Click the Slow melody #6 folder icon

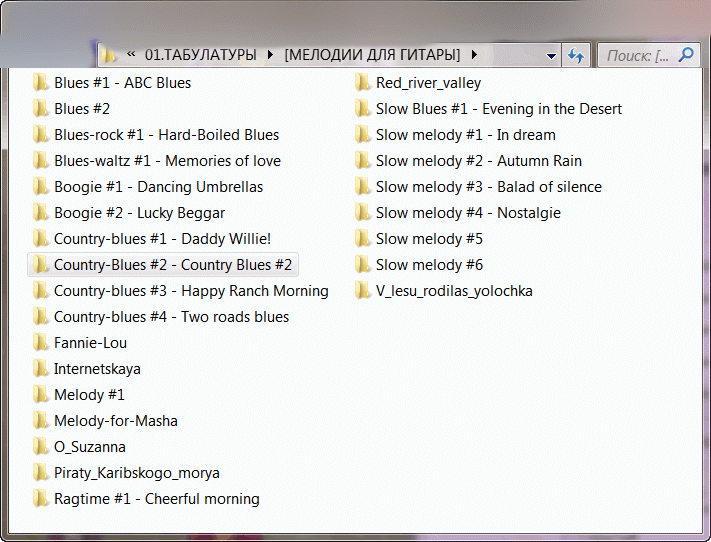tap(362, 264)
